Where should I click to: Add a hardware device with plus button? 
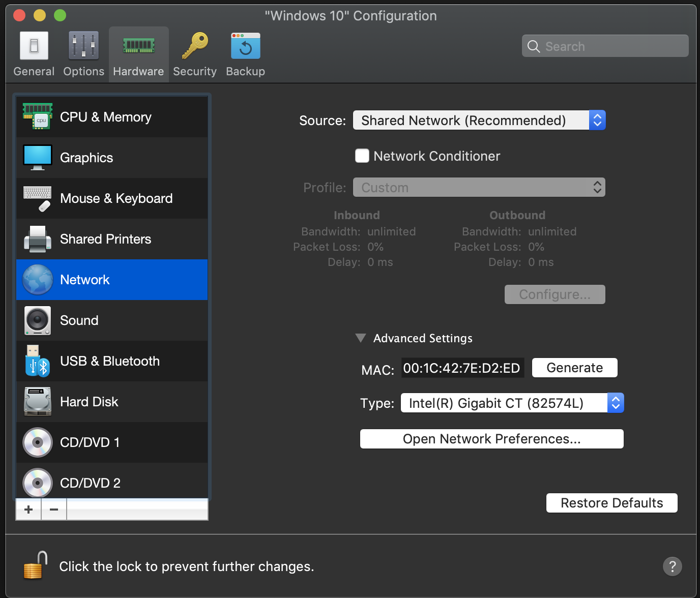pyautogui.click(x=28, y=510)
